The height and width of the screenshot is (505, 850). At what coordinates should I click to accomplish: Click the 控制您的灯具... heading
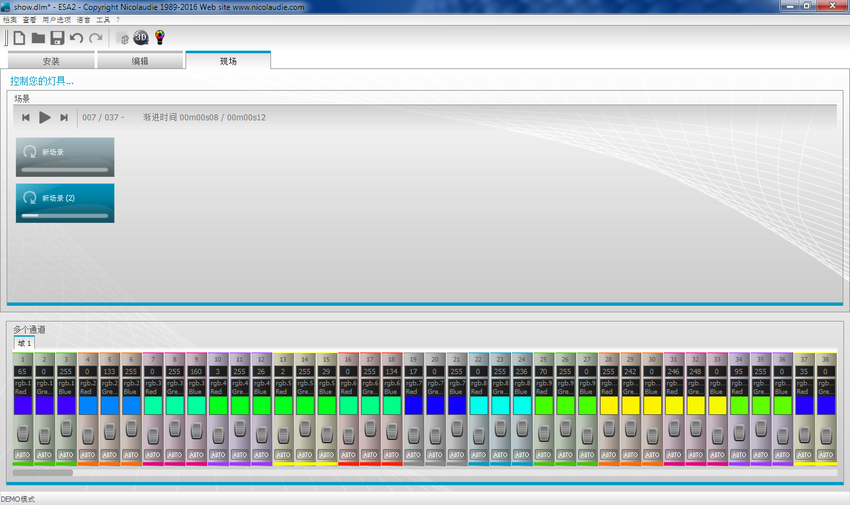tap(41, 81)
